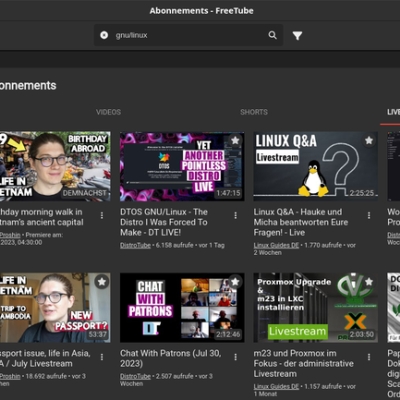This screenshot has height=400, width=400.
Task: Open the Birthday Abroad video thumbnail
Action: pos(55,166)
